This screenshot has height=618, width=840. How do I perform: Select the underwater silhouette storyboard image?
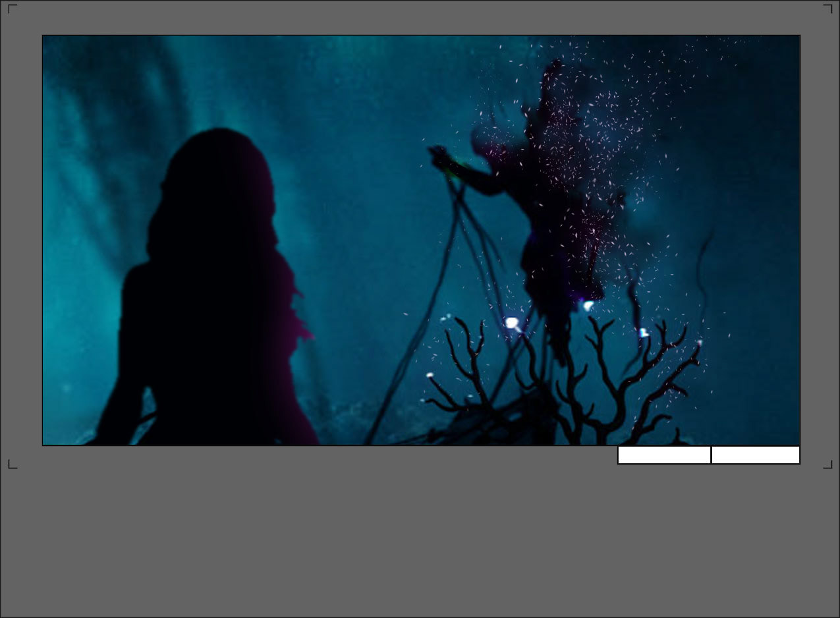click(x=421, y=240)
